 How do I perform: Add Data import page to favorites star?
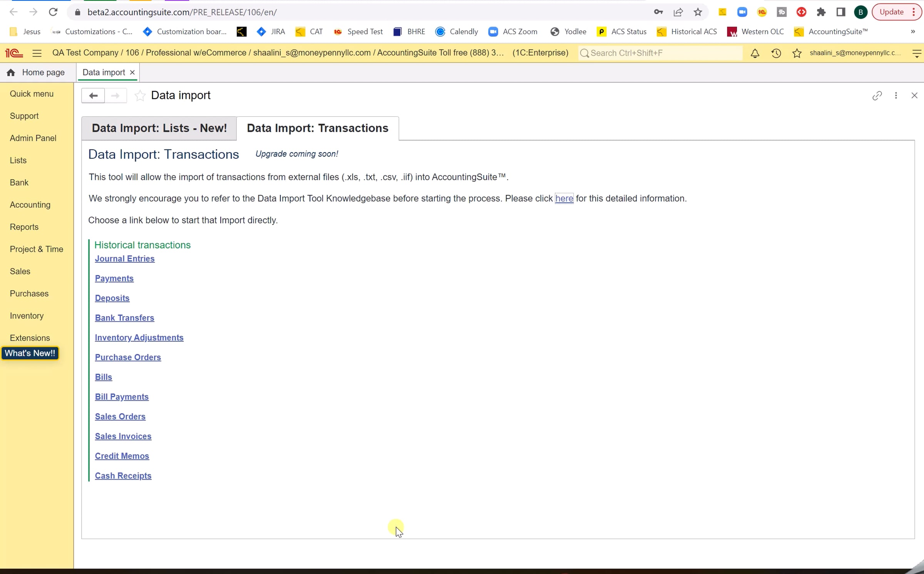[x=140, y=96]
